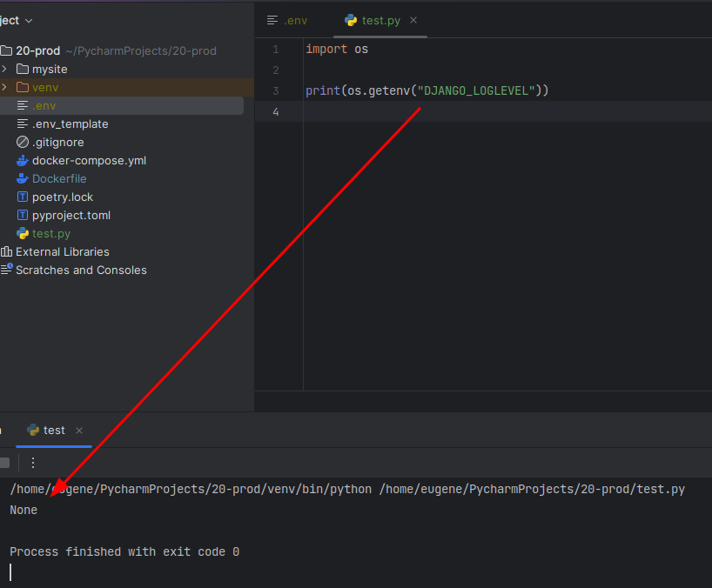Open the Dockerfile
The height and width of the screenshot is (588, 712).
point(59,179)
